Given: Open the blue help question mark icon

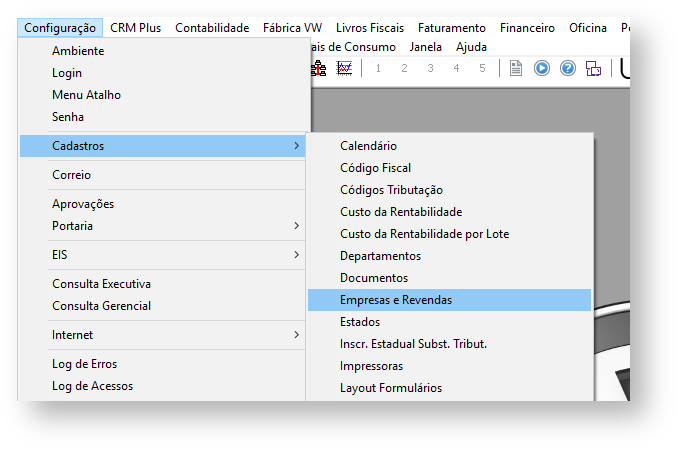Looking at the screenshot, I should pos(568,68).
